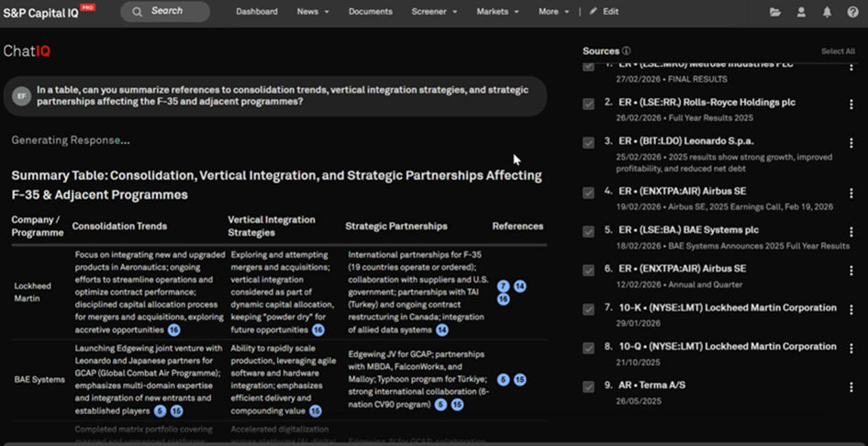Uncheck the Lockheed Martin 10-K source

click(x=588, y=309)
